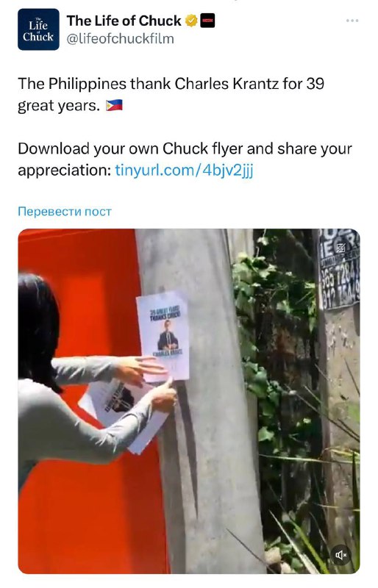Open the tinyurl.com/4bjv2jjj link
378x588 pixels.
184,171
